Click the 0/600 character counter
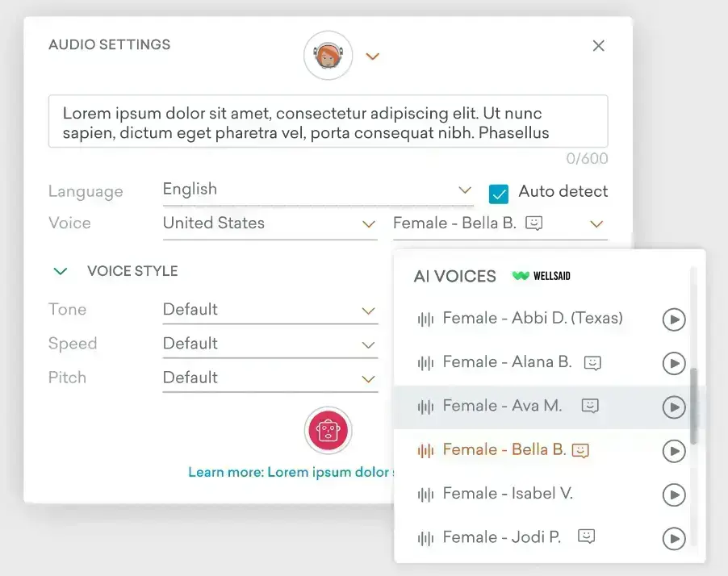The height and width of the screenshot is (576, 728). coord(587,159)
